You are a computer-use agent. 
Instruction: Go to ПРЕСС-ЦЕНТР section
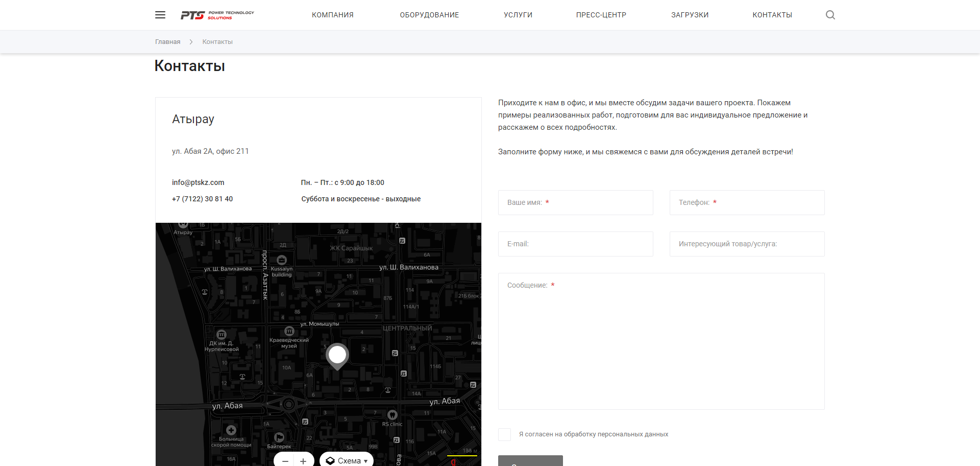click(x=601, y=15)
